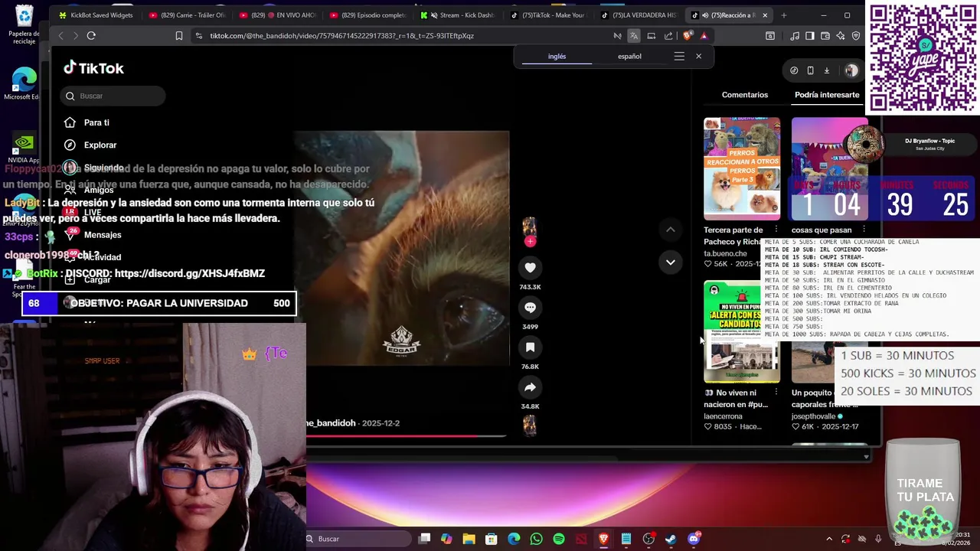Like the video with heart icon
Viewport: 980px width, 551px height.
[x=530, y=267]
